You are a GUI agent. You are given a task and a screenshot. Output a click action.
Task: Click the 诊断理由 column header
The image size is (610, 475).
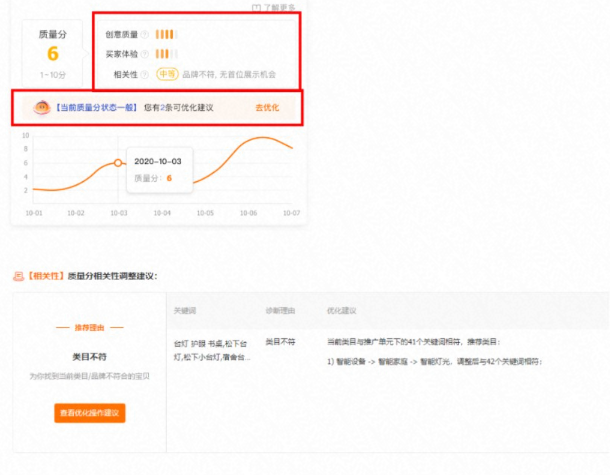[280, 310]
